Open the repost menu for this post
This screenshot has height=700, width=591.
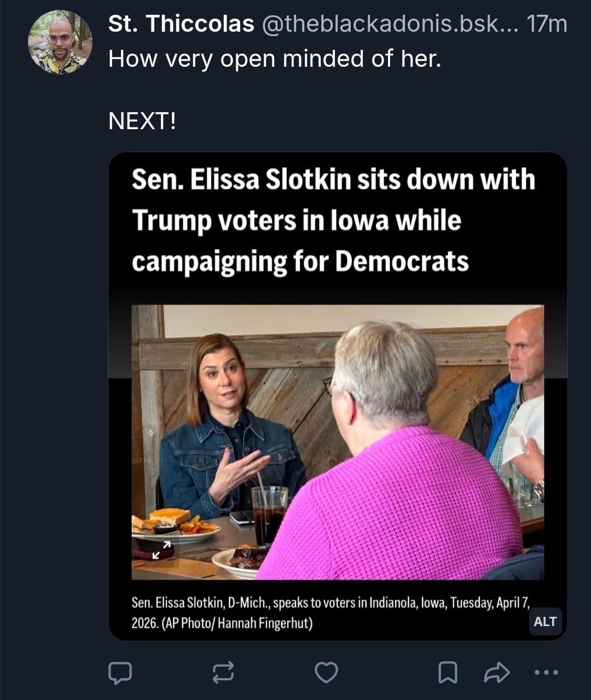(x=223, y=673)
